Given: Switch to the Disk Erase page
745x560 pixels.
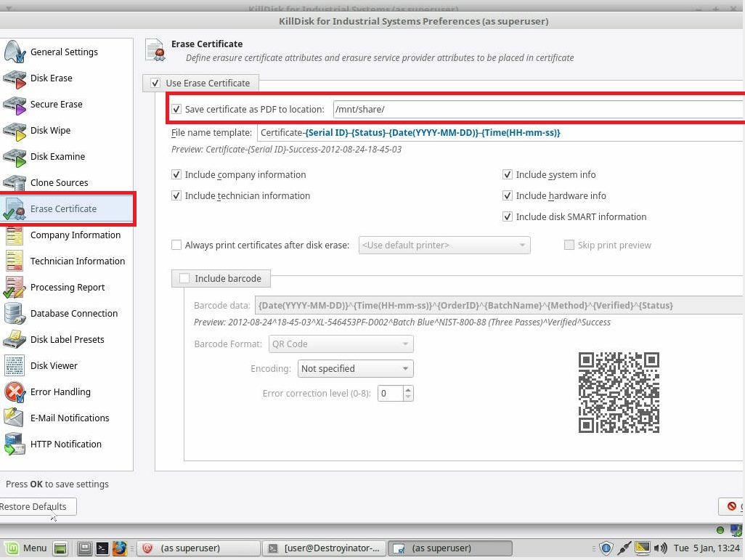Looking at the screenshot, I should (52, 78).
